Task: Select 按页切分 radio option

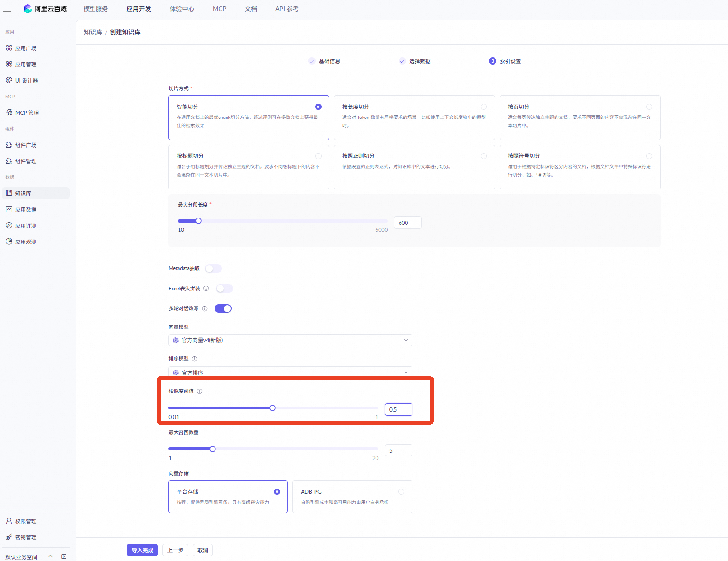Action: click(x=650, y=107)
